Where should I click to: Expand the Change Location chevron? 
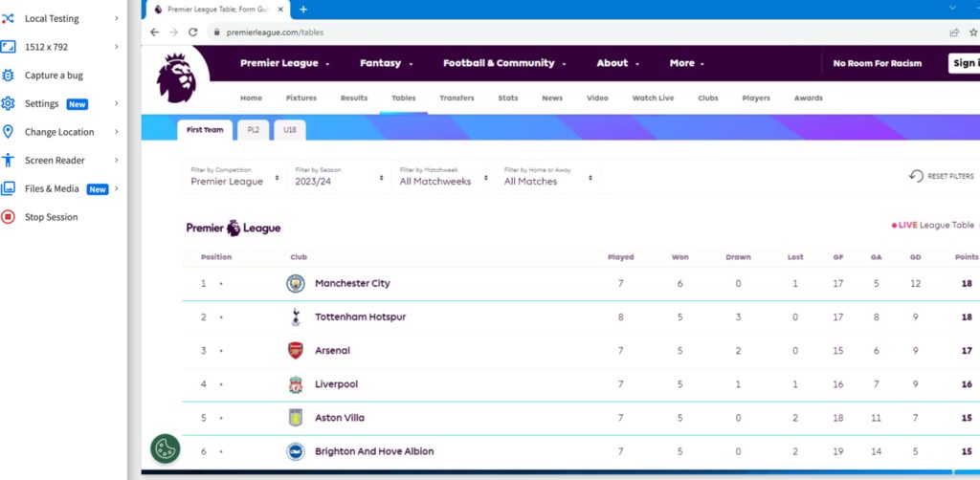(x=116, y=132)
